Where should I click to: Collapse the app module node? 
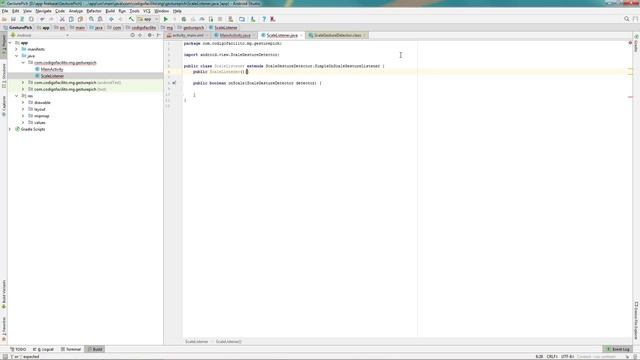10,43
